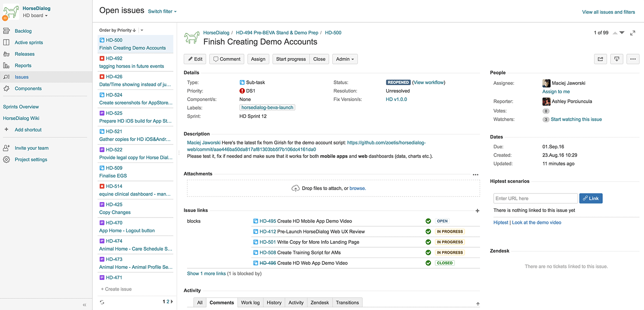Open Sprints Overview shortcut
Screen dimensions: 644x310
tap(21, 107)
